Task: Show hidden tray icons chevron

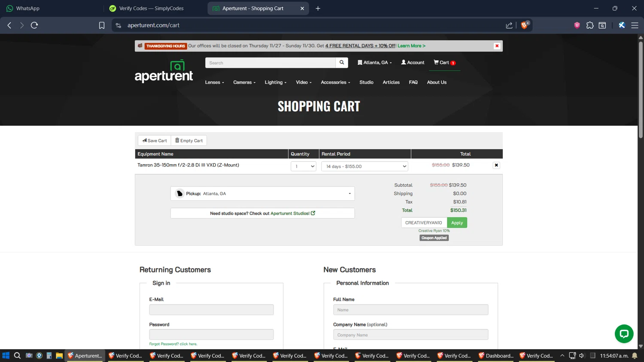Action: coord(562,356)
